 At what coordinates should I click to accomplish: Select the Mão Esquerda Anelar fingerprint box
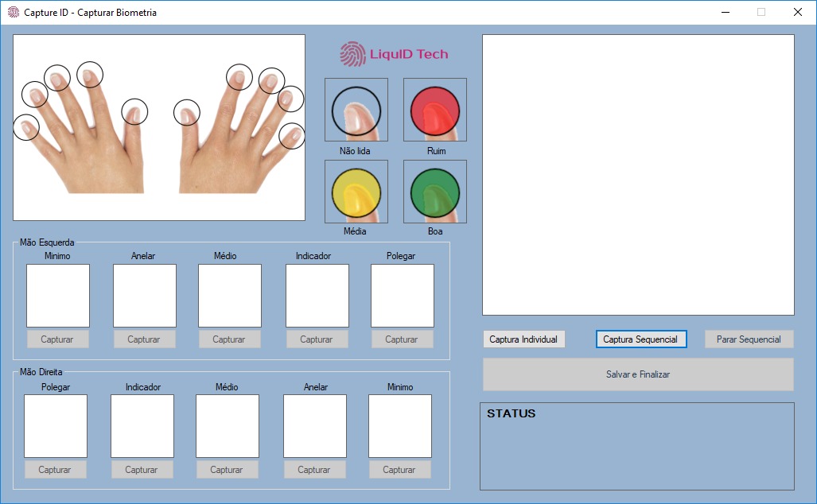pyautogui.click(x=145, y=296)
